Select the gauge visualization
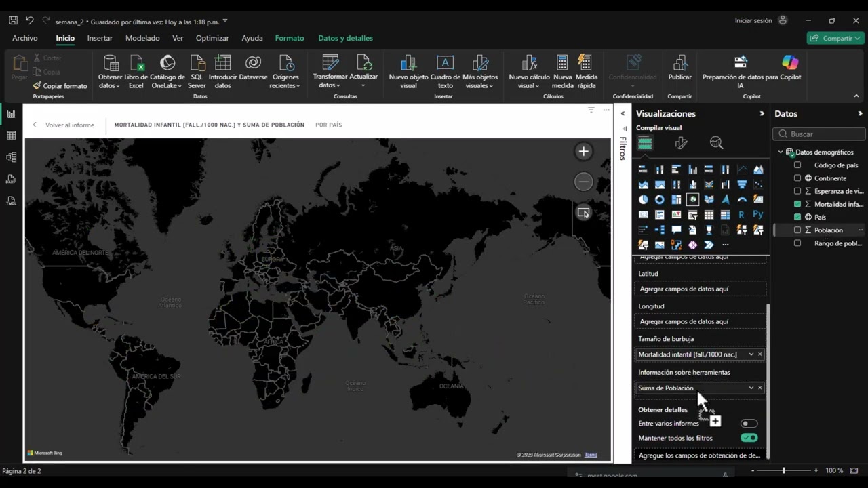 pos(742,199)
